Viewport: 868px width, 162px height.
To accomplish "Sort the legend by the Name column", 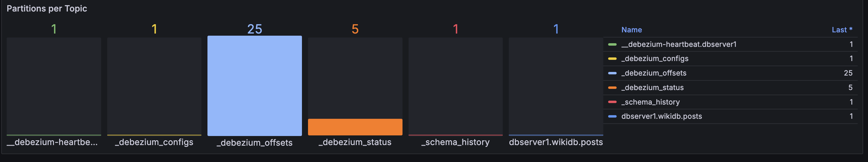I will pos(631,30).
